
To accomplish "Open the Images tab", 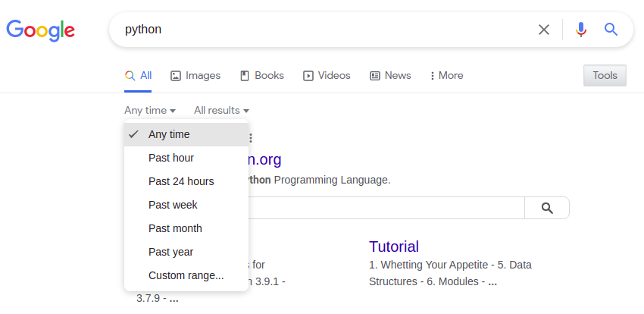I will tap(195, 76).
